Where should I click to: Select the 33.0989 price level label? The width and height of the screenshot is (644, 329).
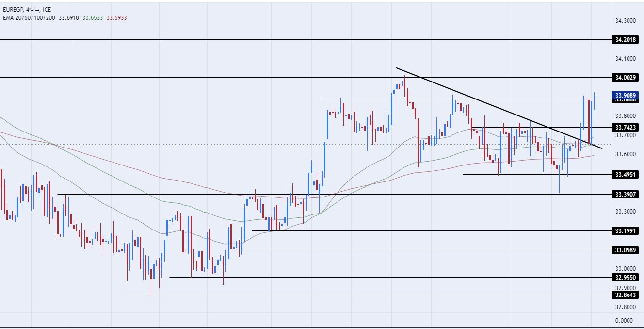625,250
